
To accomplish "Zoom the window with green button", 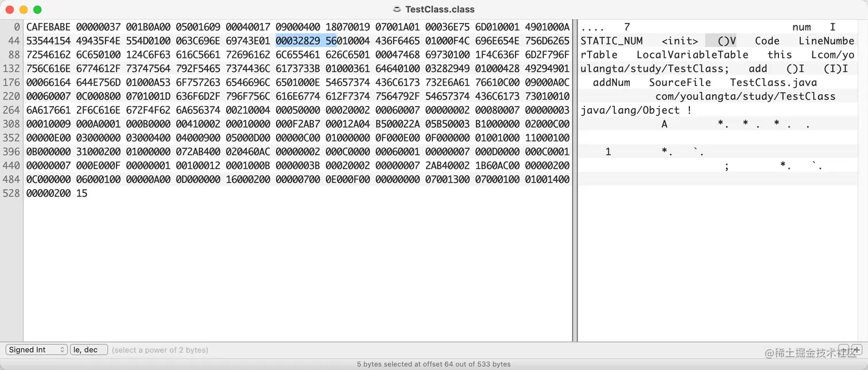I will coord(37,10).
